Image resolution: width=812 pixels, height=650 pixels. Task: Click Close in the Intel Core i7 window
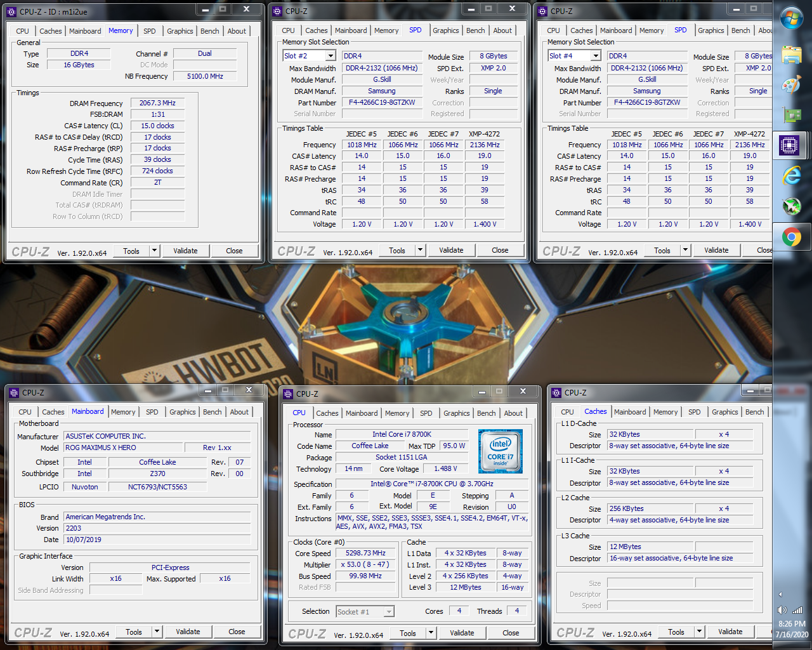[x=511, y=633]
